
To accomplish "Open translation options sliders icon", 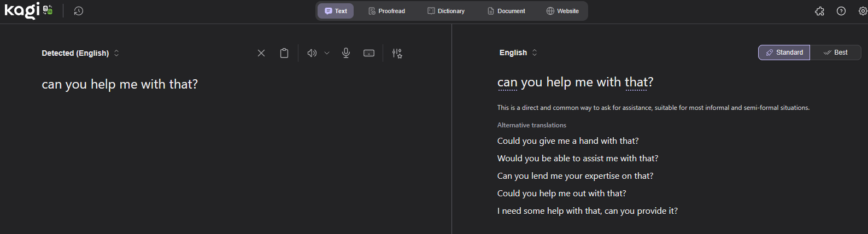I will pyautogui.click(x=397, y=53).
